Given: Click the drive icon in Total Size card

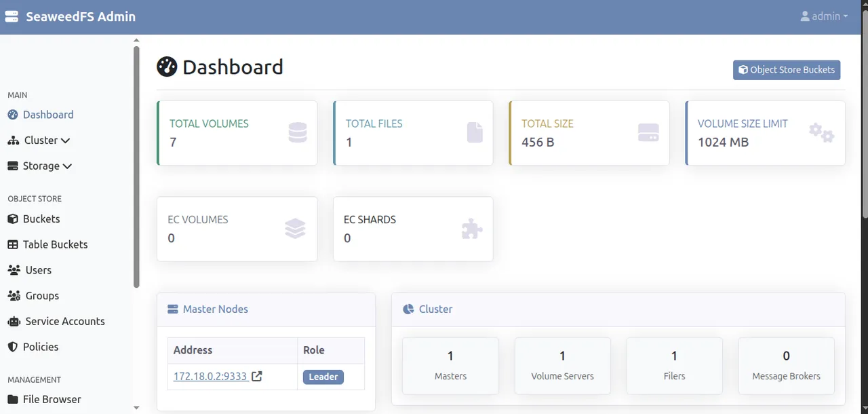Looking at the screenshot, I should (x=649, y=133).
